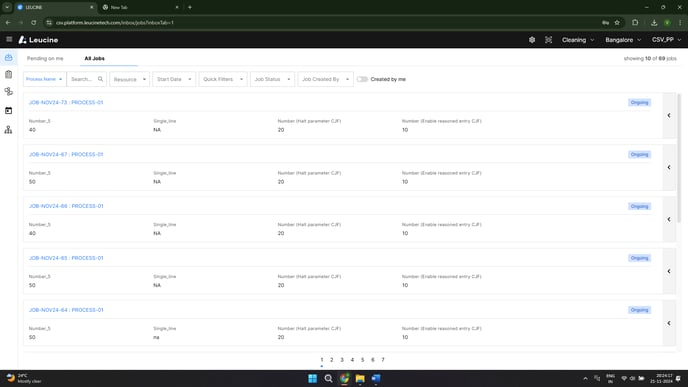Open job JOB-NOV24-73 : PROCESS-01

tap(66, 102)
